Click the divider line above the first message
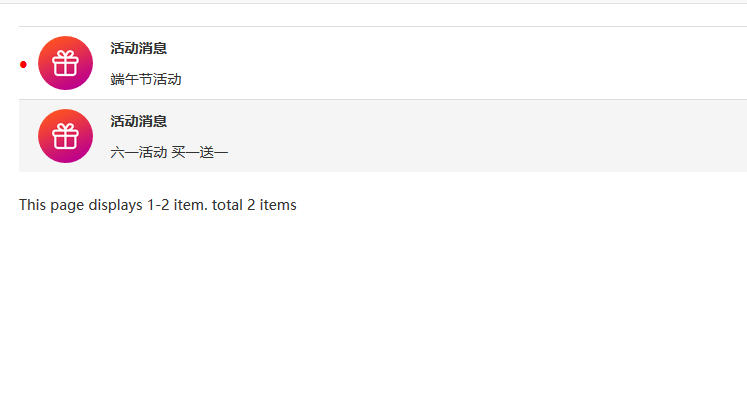This screenshot has height=395, width=747. [383, 27]
